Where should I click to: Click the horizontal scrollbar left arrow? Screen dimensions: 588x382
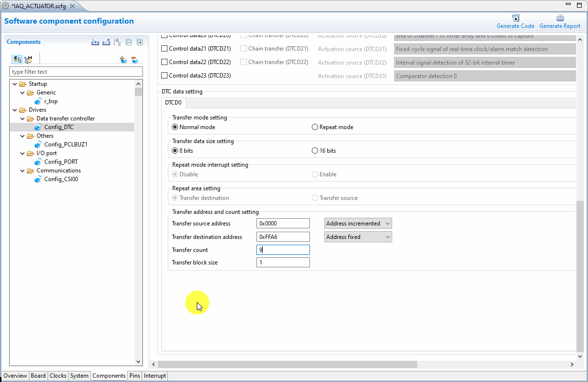154,365
